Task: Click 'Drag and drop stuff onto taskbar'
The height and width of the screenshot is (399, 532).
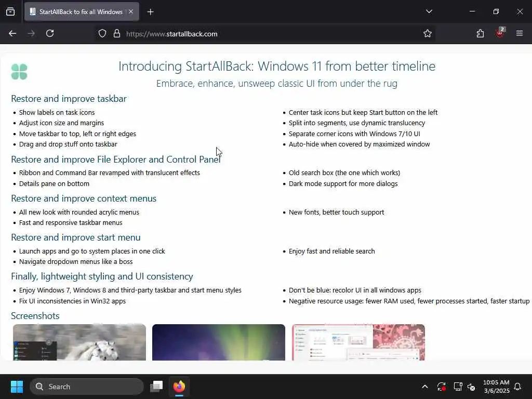Action: pyautogui.click(x=68, y=144)
